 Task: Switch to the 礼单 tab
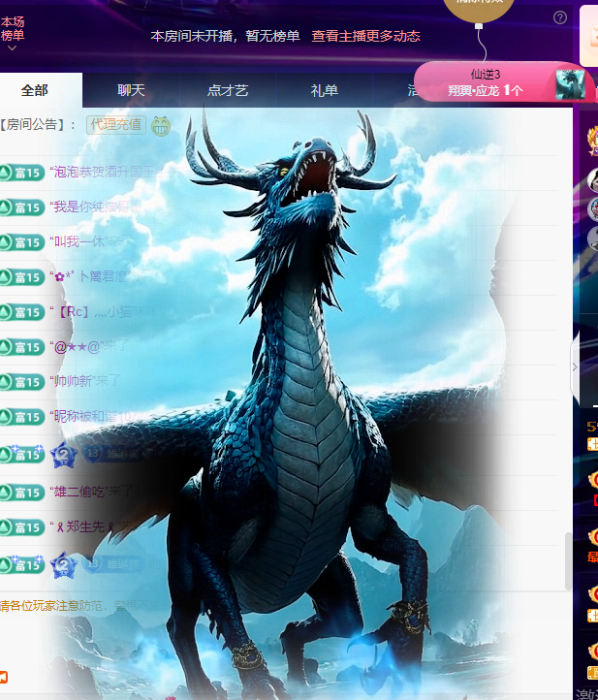click(325, 90)
